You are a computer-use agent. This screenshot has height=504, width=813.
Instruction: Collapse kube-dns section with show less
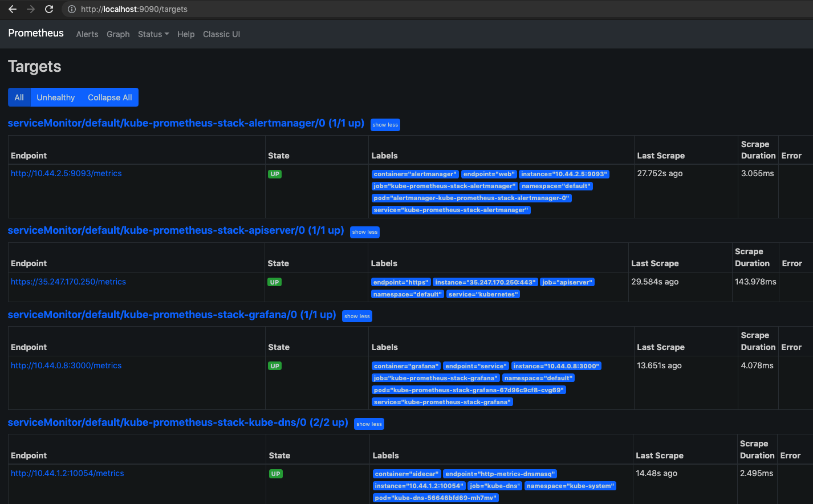pos(369,424)
